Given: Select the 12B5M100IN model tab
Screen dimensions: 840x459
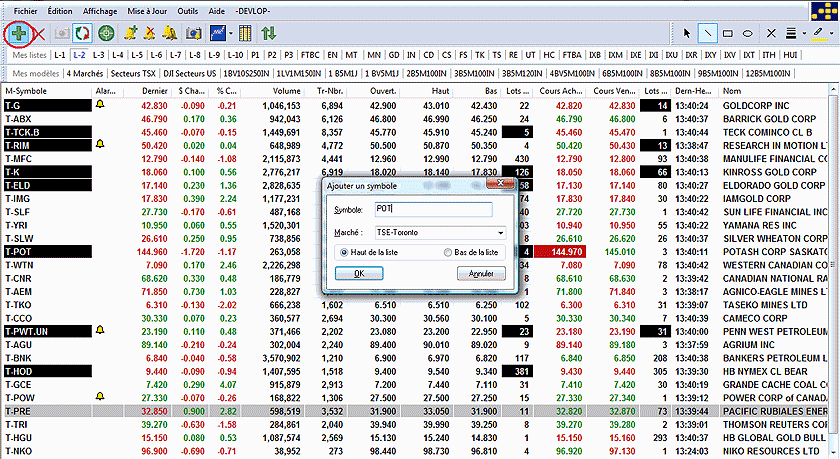Looking at the screenshot, I should pos(768,73).
